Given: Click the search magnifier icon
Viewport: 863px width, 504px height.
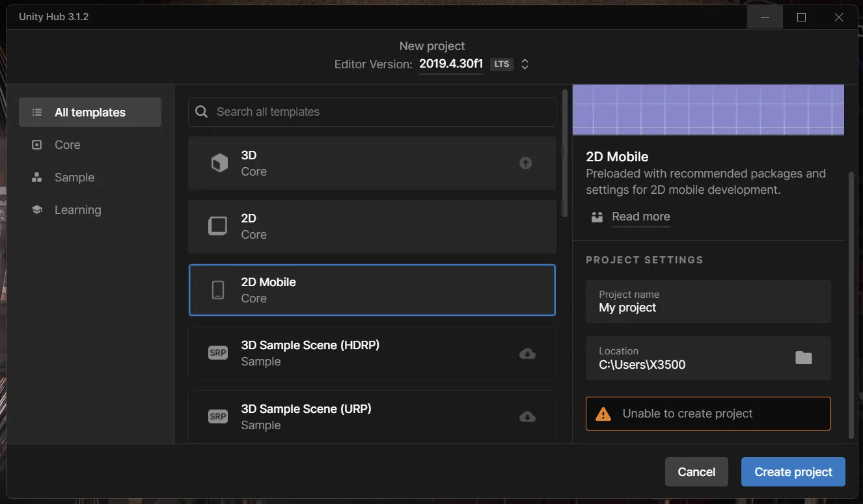Looking at the screenshot, I should pos(201,111).
